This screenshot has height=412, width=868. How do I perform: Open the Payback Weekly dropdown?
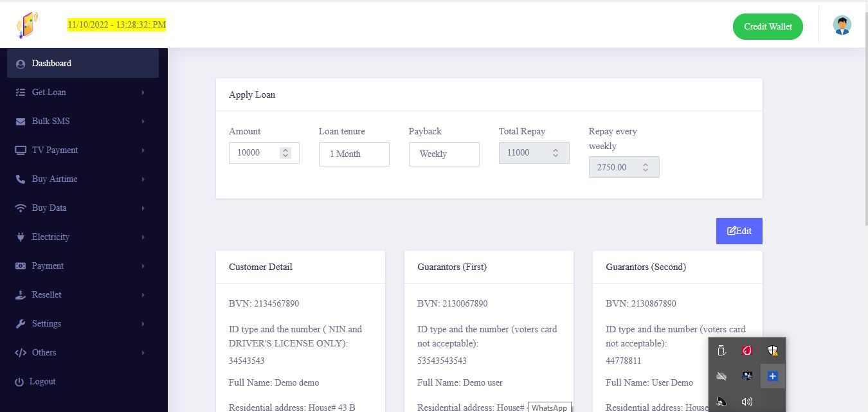tap(444, 154)
